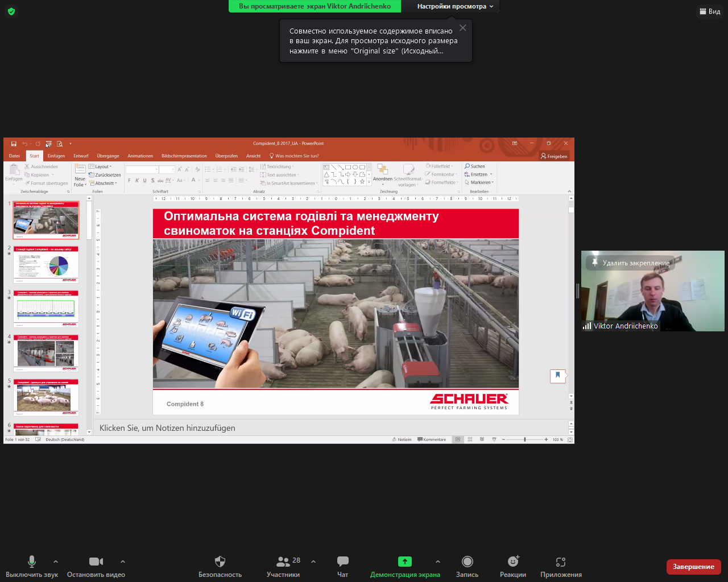
Task: Open the Einfügen ribbon tab
Action: click(56, 156)
